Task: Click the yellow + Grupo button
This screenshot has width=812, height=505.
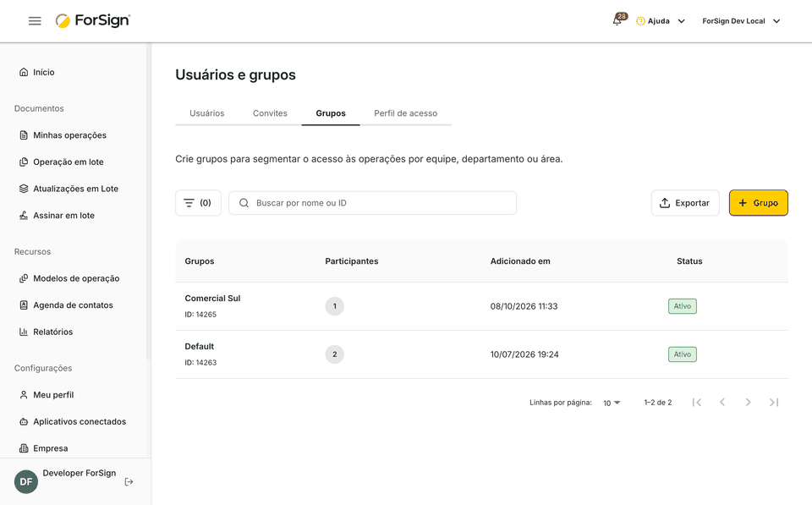Action: point(758,202)
